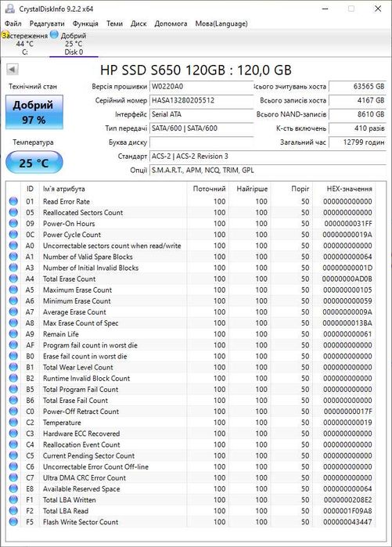
Task: Select the Number of Initial Invalid Blocks row
Action: point(191,268)
